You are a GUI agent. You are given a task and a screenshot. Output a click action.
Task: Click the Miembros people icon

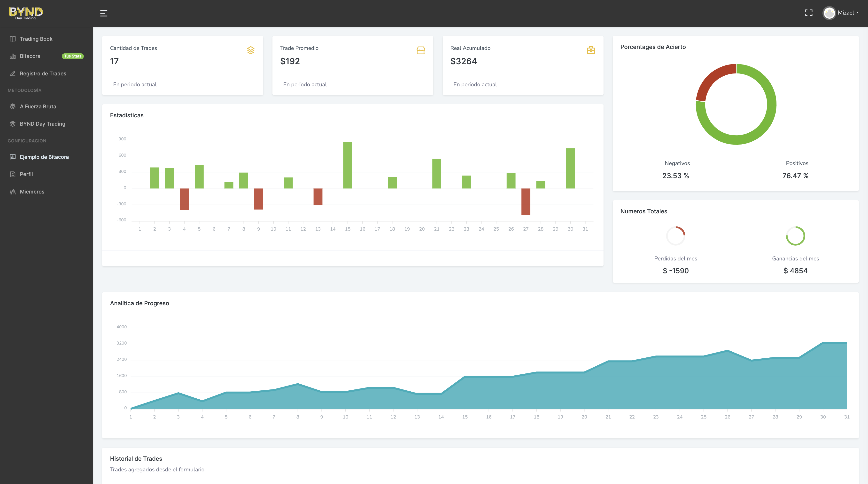pyautogui.click(x=13, y=192)
